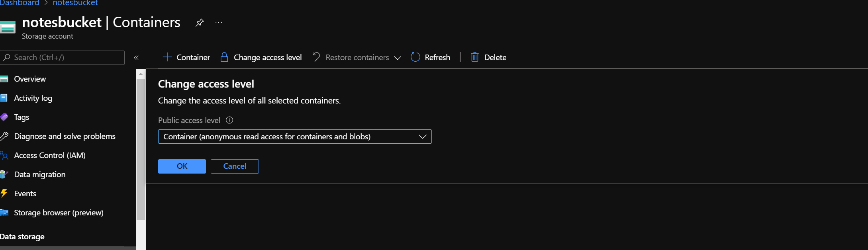Click 'Change the access level of all selected containers.' text
This screenshot has height=250, width=868.
click(x=249, y=101)
